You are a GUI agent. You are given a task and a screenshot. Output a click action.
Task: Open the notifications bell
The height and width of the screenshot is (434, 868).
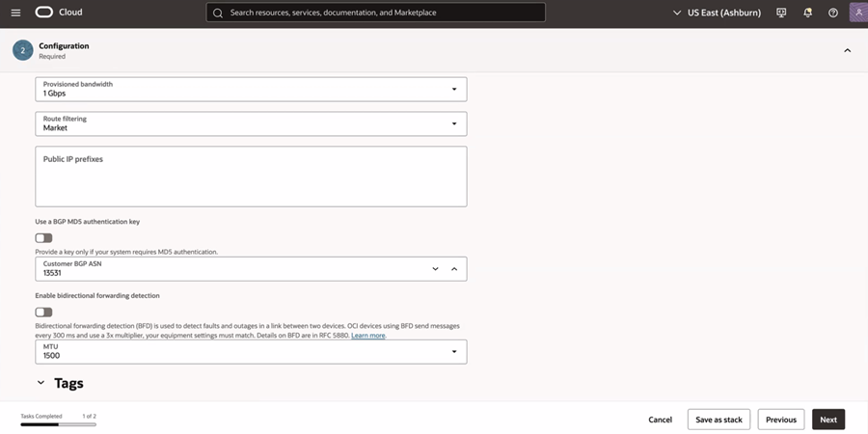click(x=807, y=13)
